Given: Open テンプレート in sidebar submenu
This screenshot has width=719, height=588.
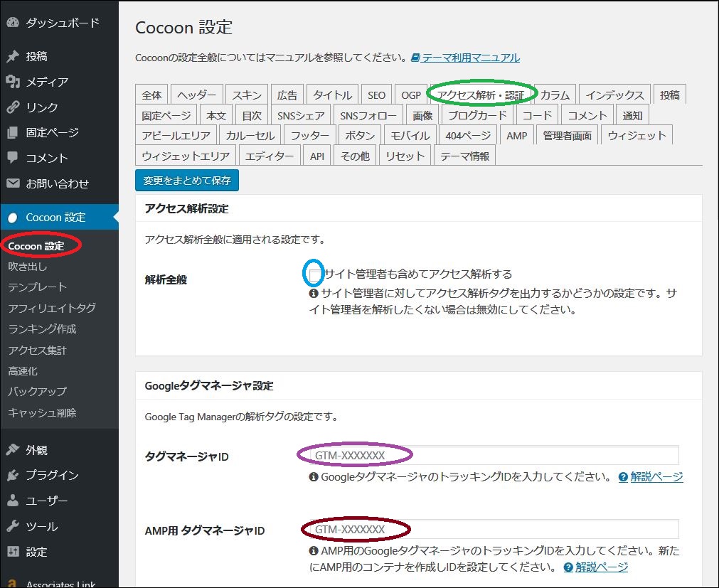Looking at the screenshot, I should pos(38,287).
